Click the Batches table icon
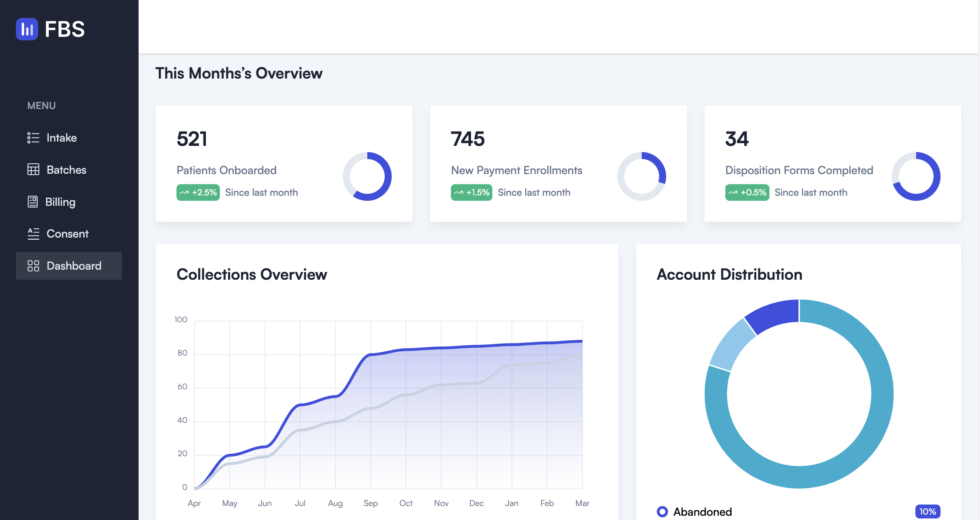This screenshot has width=980, height=520. click(33, 169)
